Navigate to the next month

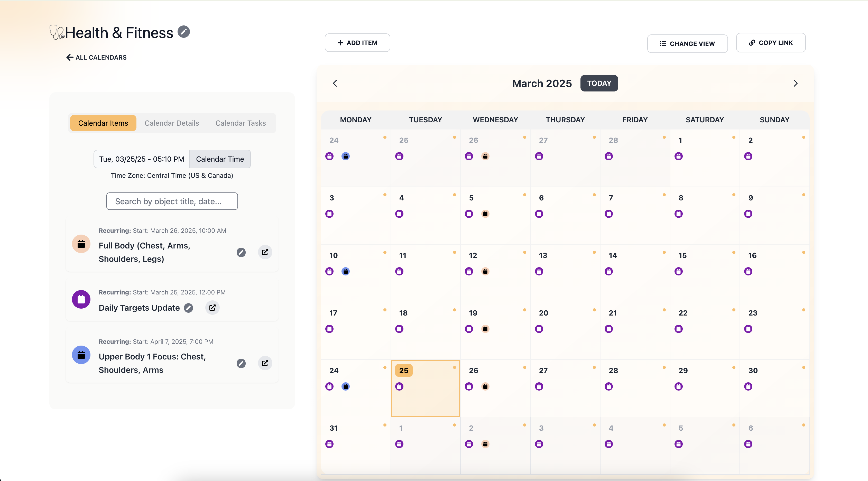[x=796, y=83]
